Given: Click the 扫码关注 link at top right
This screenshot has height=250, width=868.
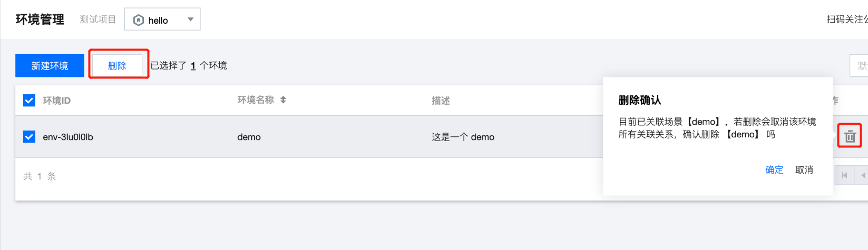Looking at the screenshot, I should pyautogui.click(x=846, y=19).
